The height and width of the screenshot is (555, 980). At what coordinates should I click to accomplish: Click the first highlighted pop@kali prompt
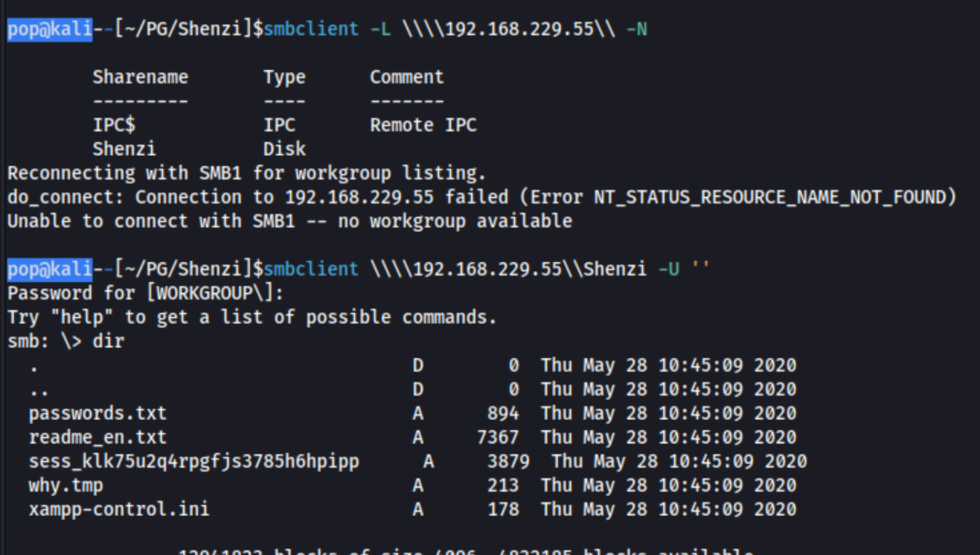click(x=50, y=30)
